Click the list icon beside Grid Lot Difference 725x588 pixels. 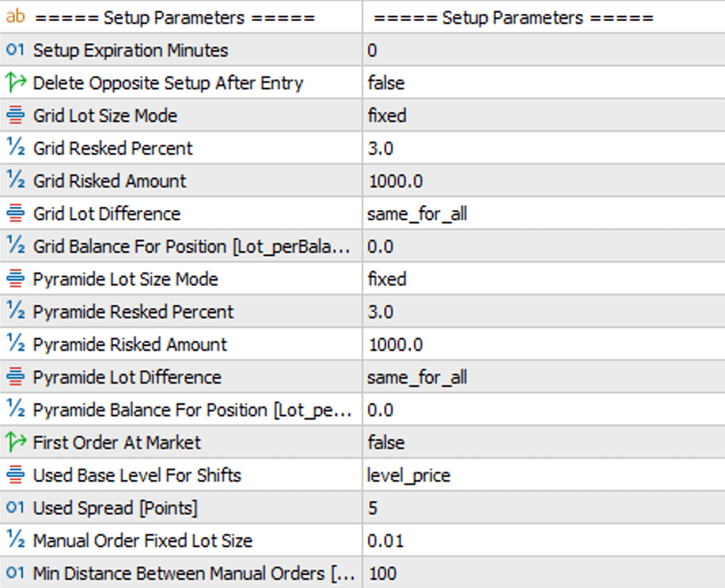[16, 213]
